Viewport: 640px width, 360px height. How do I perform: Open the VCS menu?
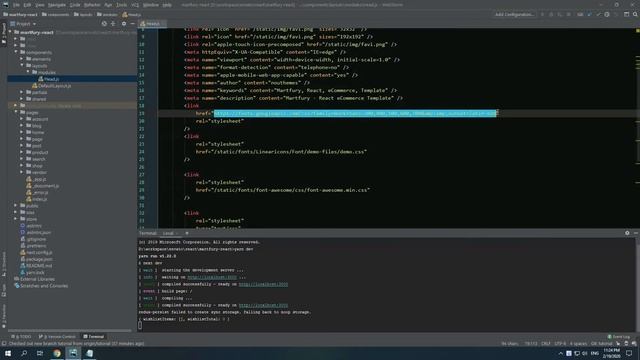click(135, 5)
